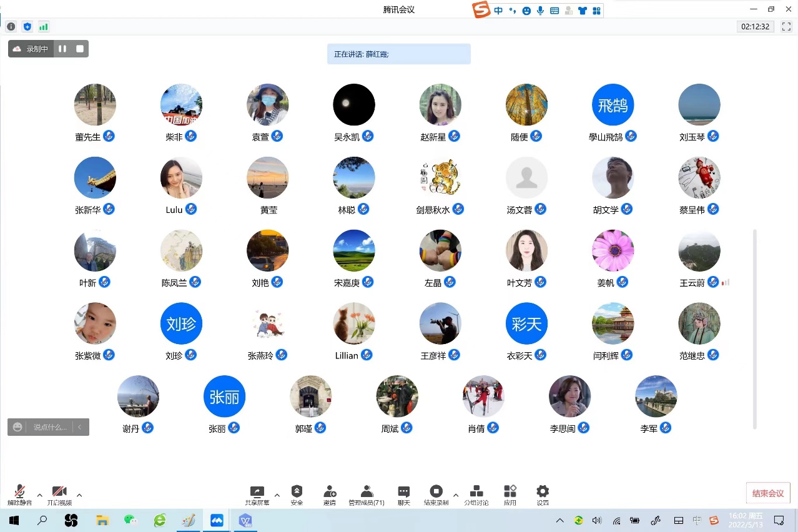Open 分组讨论 breakout rooms
This screenshot has width=798, height=532.
pyautogui.click(x=476, y=495)
